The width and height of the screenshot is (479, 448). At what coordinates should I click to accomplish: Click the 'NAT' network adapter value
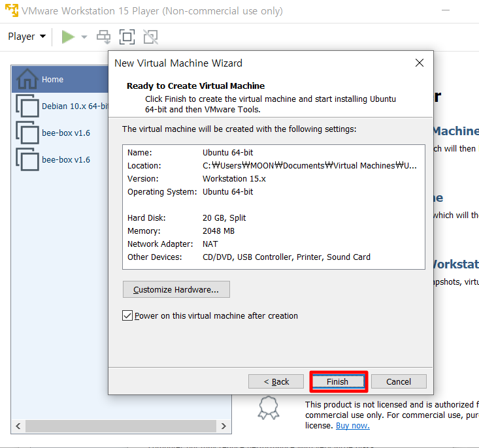click(210, 244)
